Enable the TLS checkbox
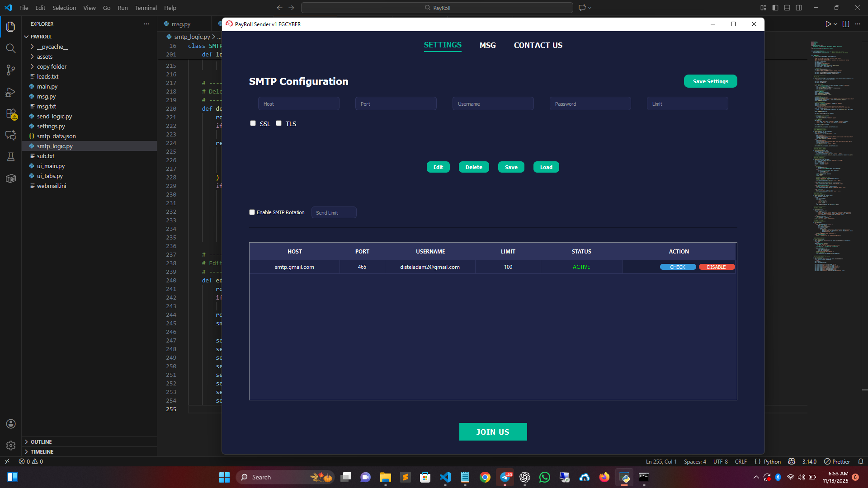This screenshot has height=488, width=868. (279, 123)
